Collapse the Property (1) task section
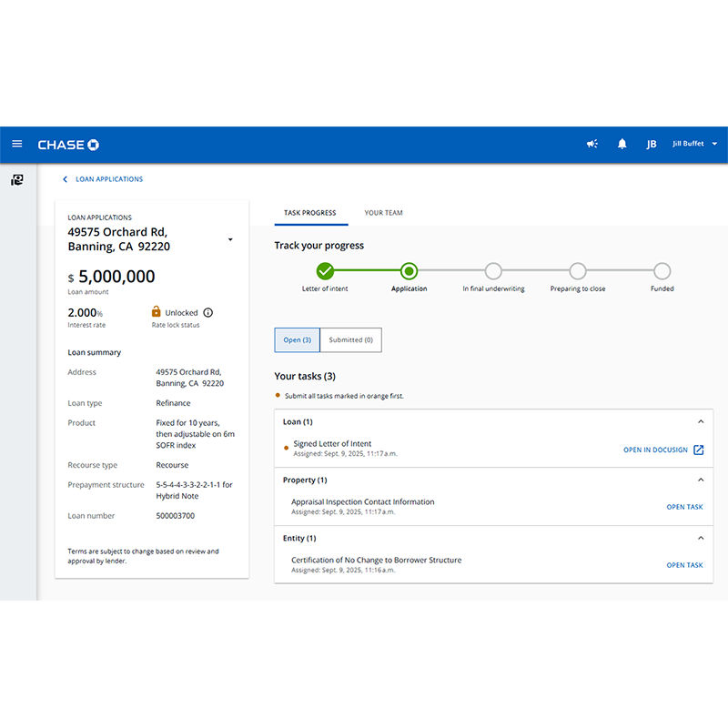Screen dimensions: 728x728 click(700, 480)
